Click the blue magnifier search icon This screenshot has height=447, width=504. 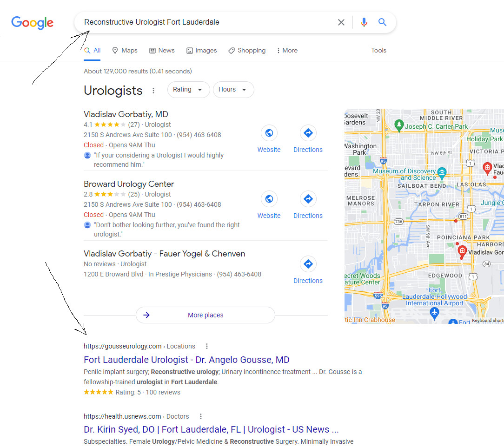coord(382,22)
